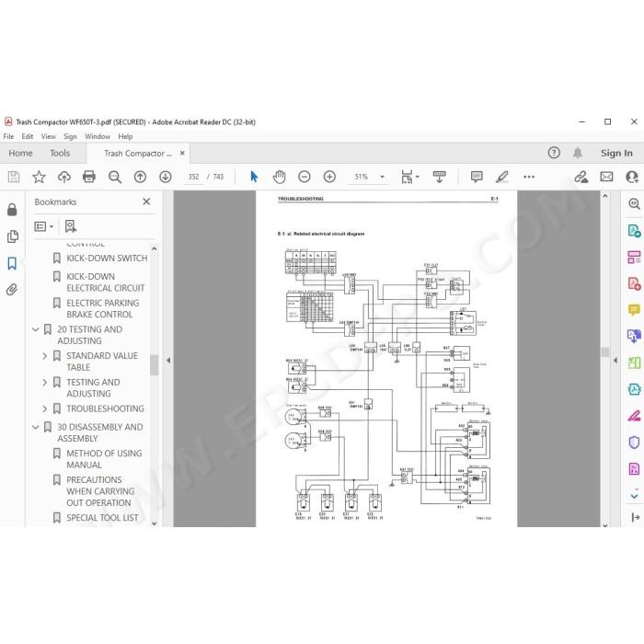
Task: Open bookmarks options dropdown
Action: pos(43,226)
